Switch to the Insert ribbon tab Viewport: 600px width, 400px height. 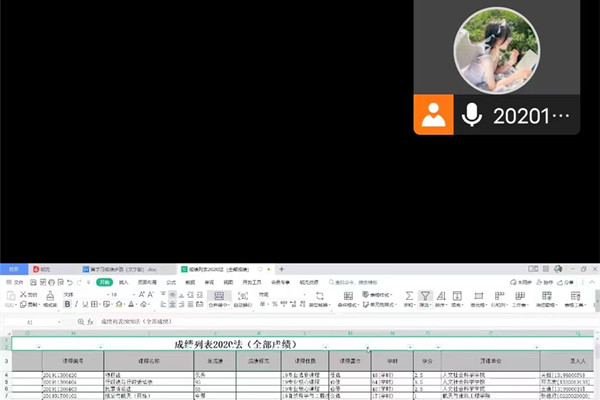124,283
